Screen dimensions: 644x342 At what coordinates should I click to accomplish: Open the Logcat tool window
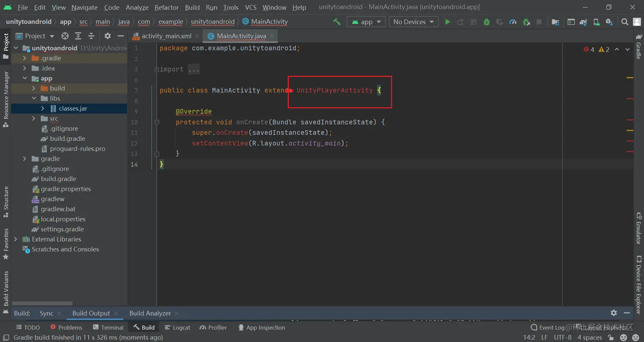pos(177,328)
